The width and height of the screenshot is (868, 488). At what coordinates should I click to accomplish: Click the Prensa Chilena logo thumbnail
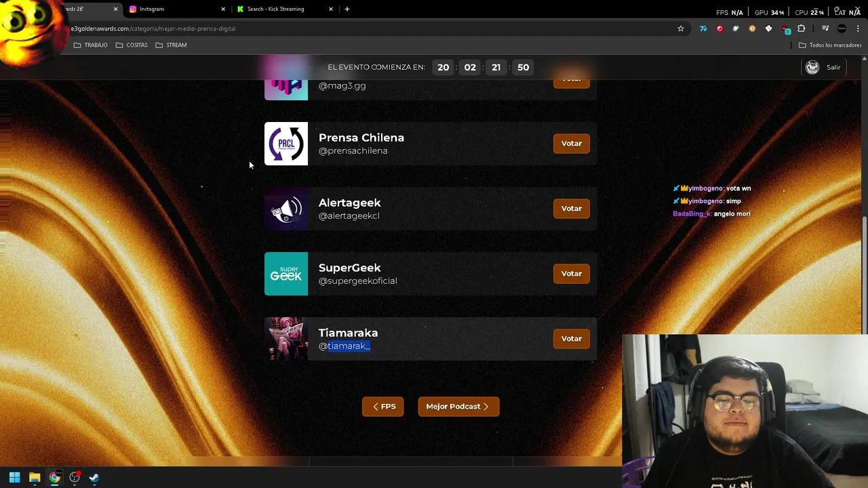coord(286,144)
